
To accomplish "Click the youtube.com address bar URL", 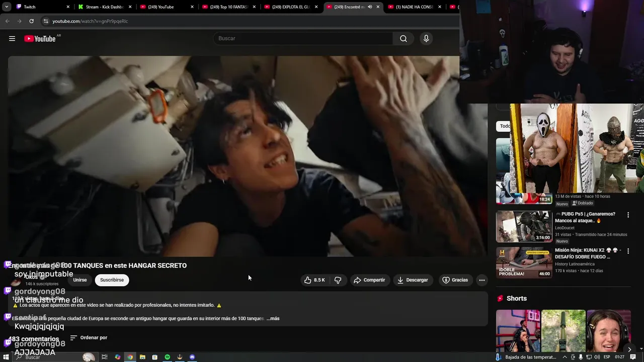I will coord(90,21).
